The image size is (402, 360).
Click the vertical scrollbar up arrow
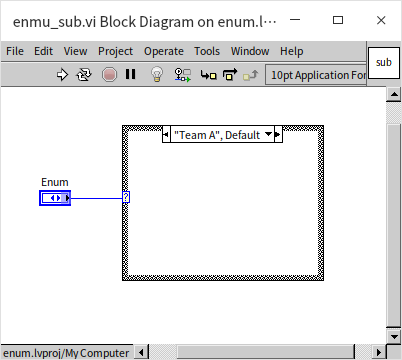pos(394,94)
